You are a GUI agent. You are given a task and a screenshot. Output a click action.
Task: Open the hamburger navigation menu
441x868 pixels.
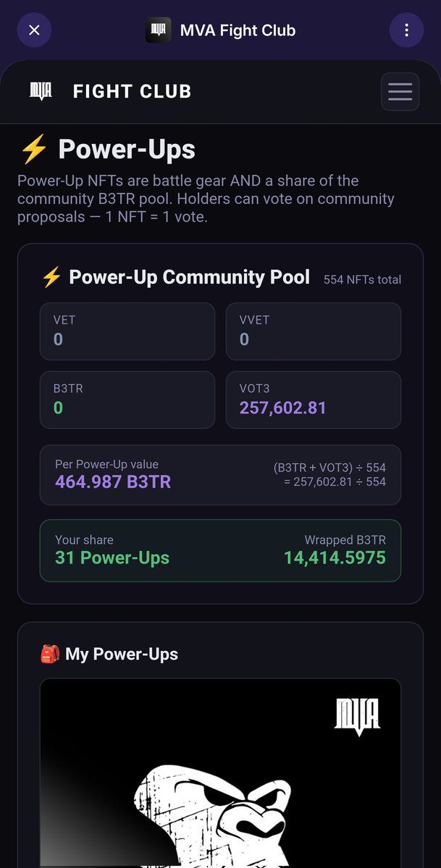pyautogui.click(x=400, y=92)
